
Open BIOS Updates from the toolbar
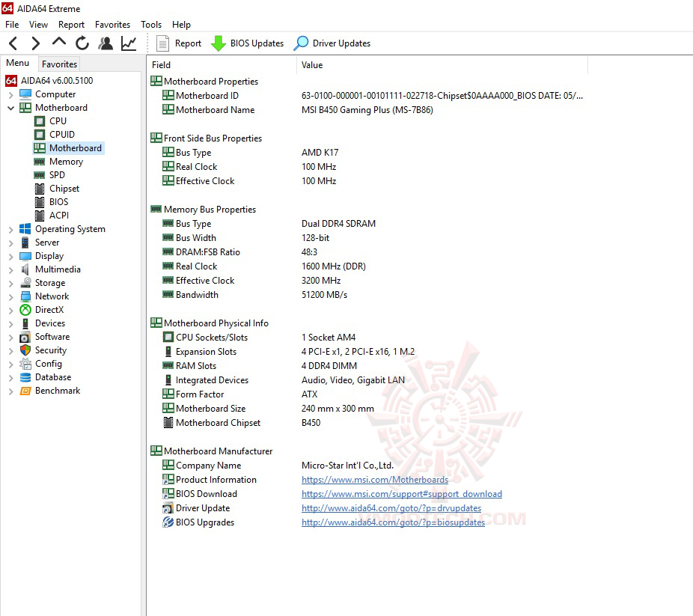248,43
